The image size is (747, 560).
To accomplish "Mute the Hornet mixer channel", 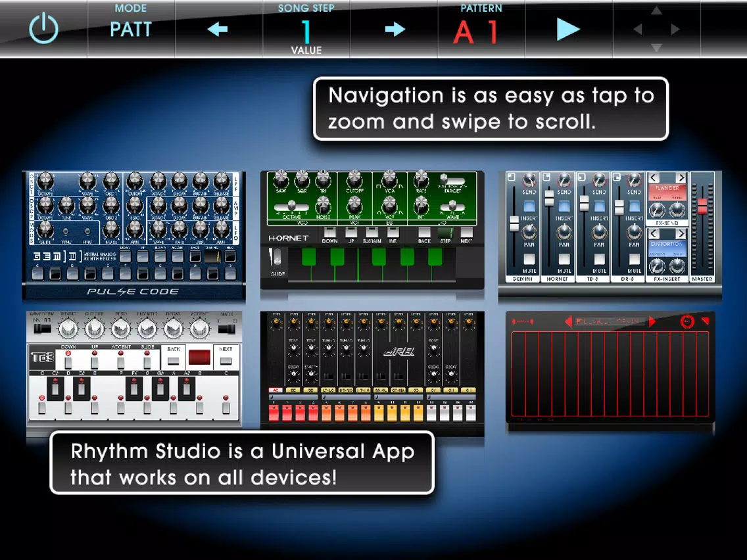I will [564, 259].
